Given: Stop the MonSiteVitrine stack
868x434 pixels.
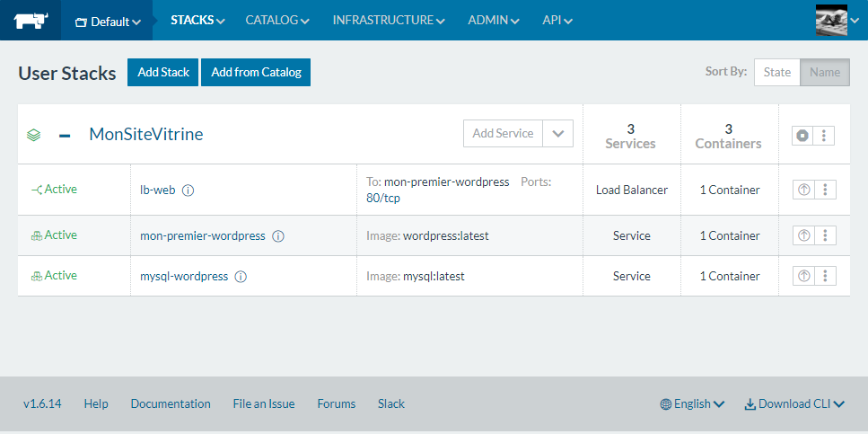Looking at the screenshot, I should (x=802, y=136).
